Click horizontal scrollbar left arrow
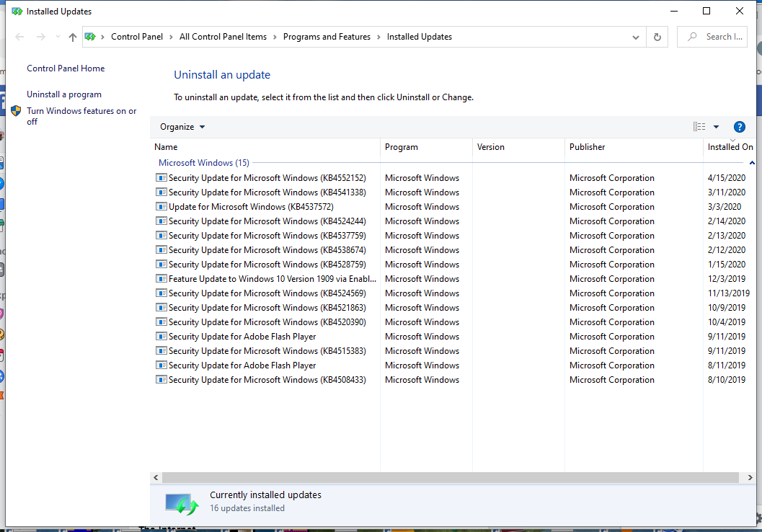762x532 pixels. tap(156, 478)
